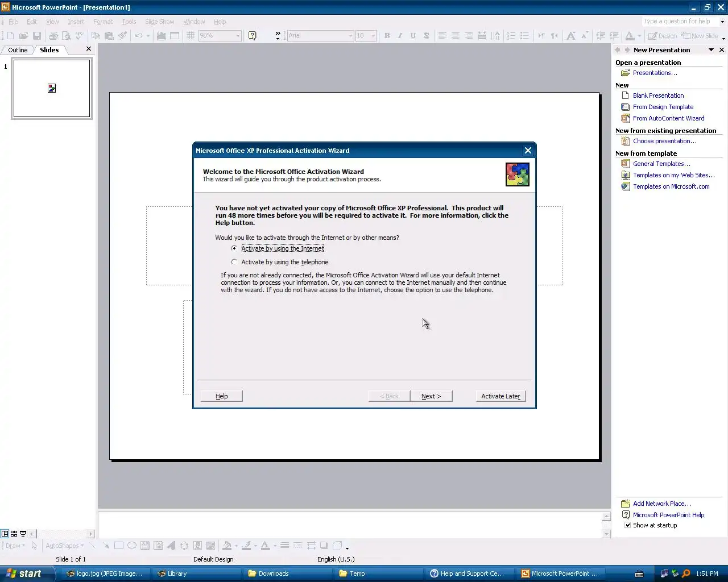Click the Paste toolbar icon
The width and height of the screenshot is (728, 582).
(109, 36)
